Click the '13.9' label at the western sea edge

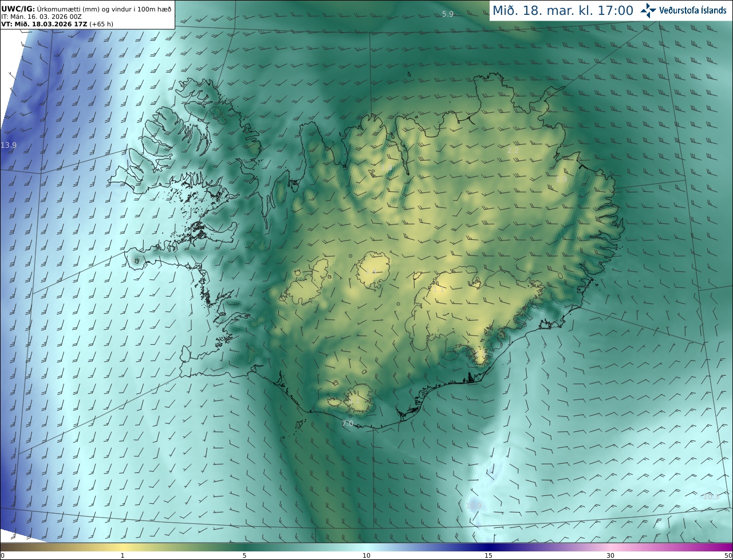pos(9,145)
